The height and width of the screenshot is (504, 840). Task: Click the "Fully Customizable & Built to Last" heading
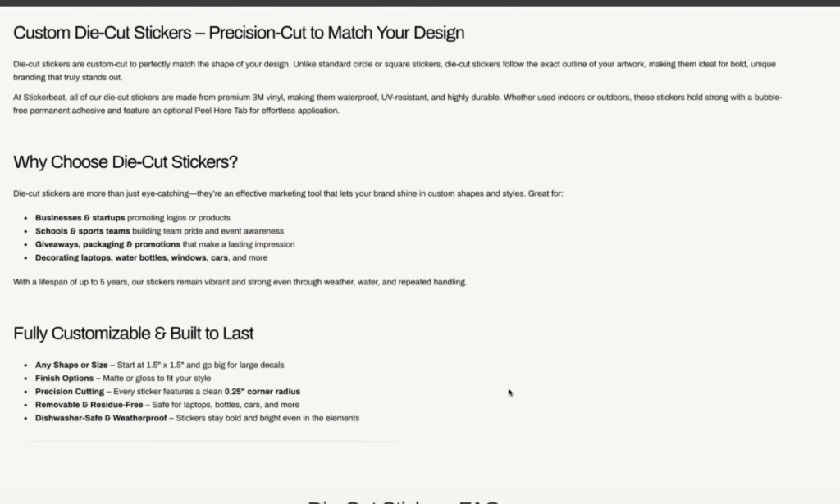click(x=133, y=334)
